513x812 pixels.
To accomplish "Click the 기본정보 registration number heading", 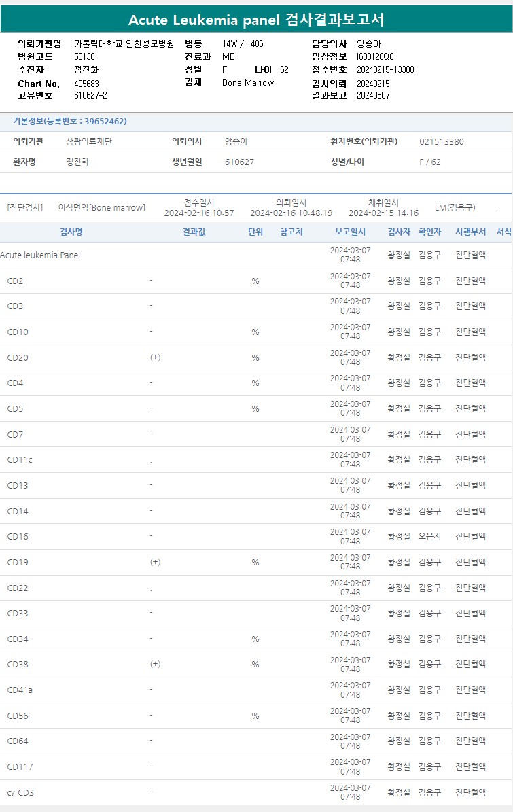I will coord(69,122).
